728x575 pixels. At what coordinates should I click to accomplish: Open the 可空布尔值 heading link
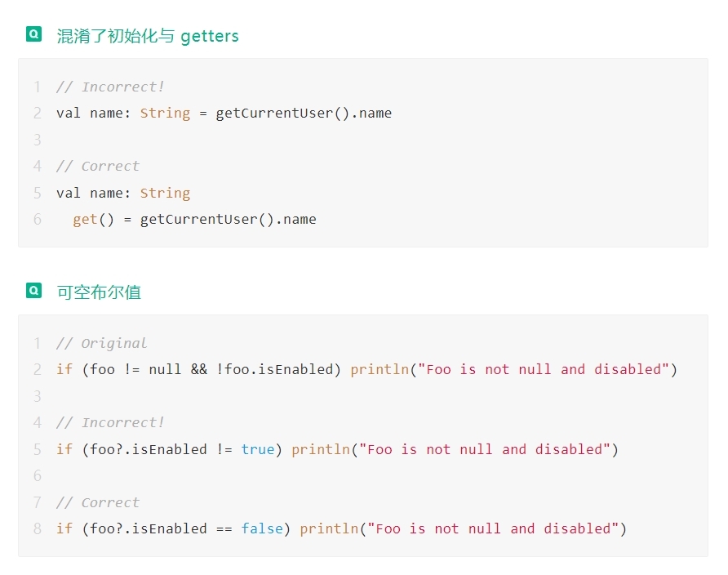coord(99,292)
